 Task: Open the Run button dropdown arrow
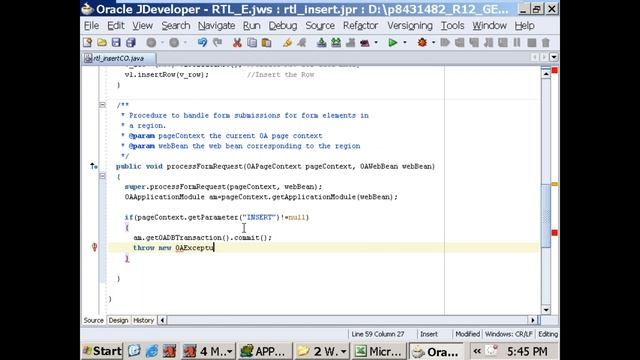click(x=405, y=42)
